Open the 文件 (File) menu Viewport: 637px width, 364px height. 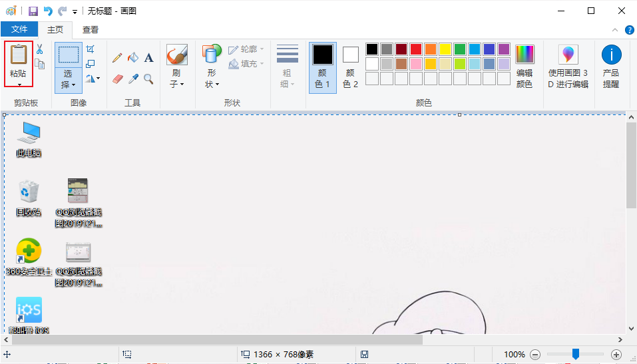point(19,29)
